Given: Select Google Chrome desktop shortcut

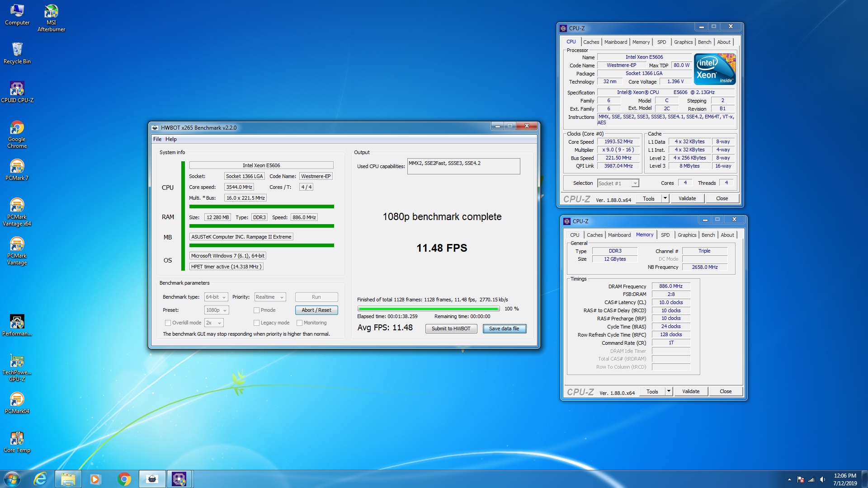Looking at the screenshot, I should (17, 135).
